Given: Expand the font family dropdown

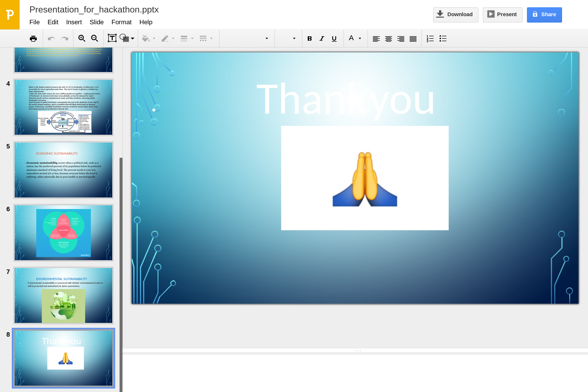Looking at the screenshot, I should (267, 38).
